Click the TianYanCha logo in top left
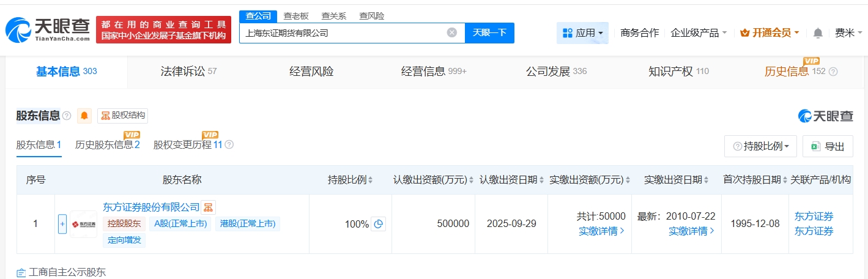This screenshot has height=279, width=868. point(48,29)
